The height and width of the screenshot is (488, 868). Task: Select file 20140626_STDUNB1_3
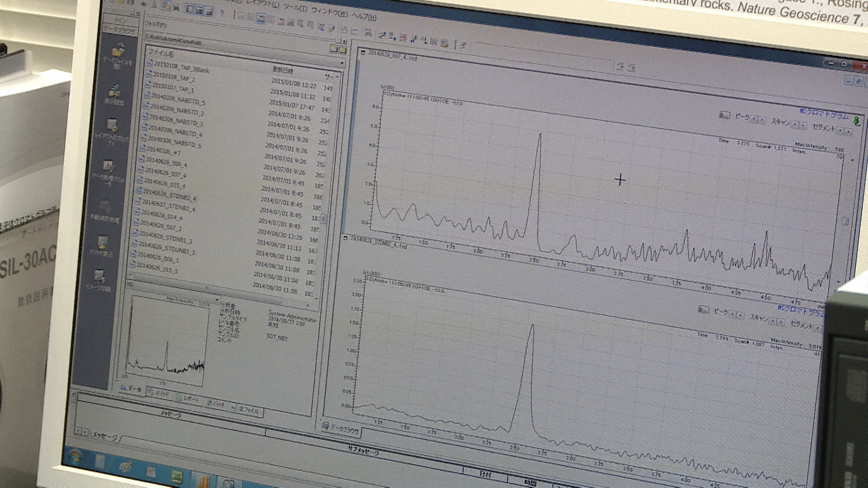click(162, 247)
